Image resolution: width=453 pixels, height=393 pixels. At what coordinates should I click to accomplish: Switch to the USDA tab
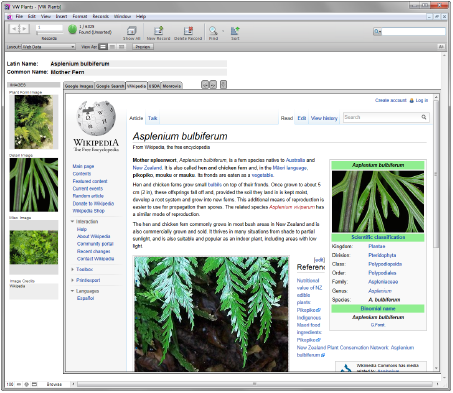[154, 86]
